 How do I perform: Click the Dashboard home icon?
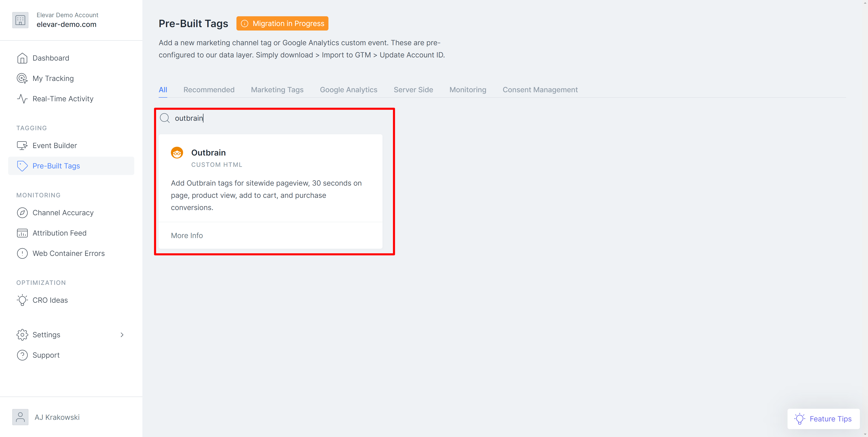(x=22, y=58)
